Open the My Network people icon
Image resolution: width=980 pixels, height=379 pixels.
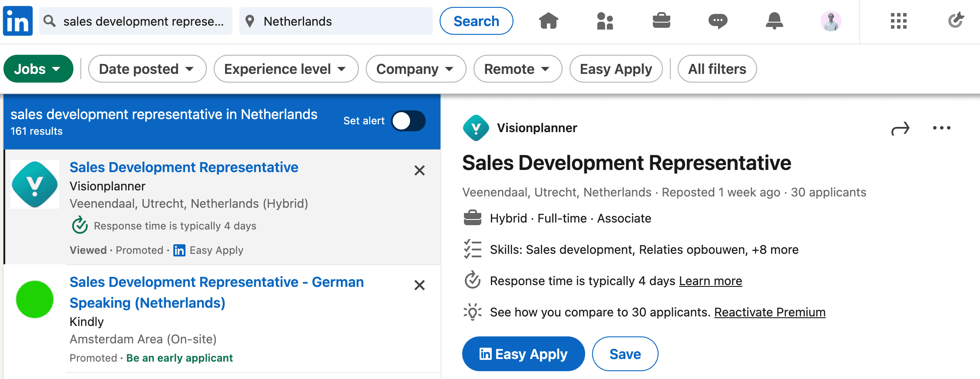click(x=605, y=20)
